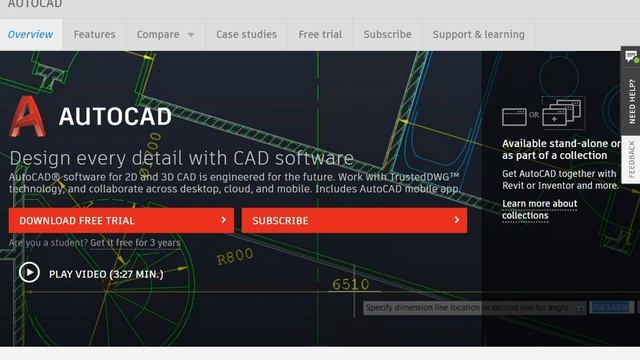Click the AUTOCAD title text in banner

pos(115,117)
